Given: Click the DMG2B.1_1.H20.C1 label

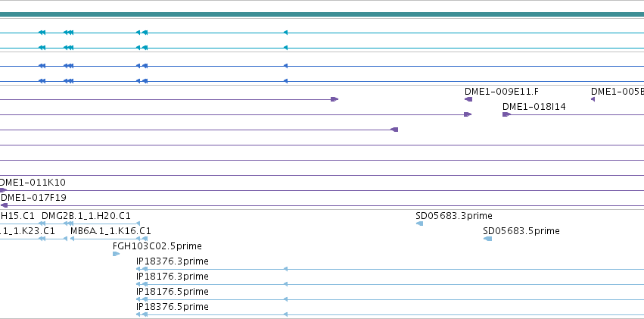Looking at the screenshot, I should (86, 216).
